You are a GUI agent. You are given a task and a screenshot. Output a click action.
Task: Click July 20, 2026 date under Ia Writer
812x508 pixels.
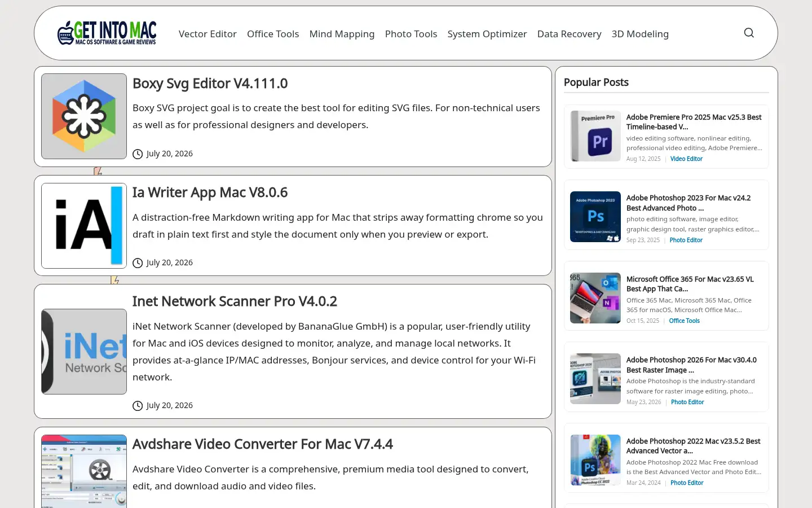[169, 262]
